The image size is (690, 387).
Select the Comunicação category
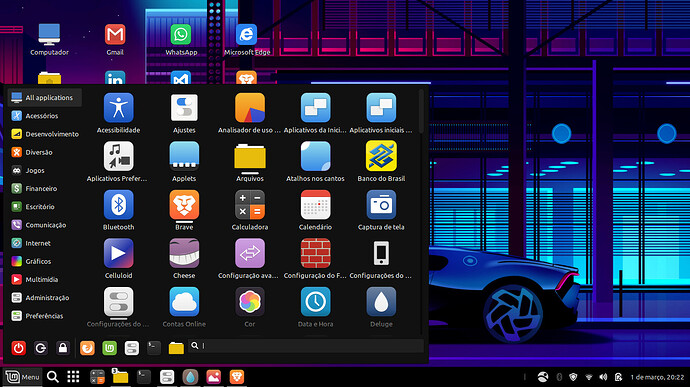point(44,225)
